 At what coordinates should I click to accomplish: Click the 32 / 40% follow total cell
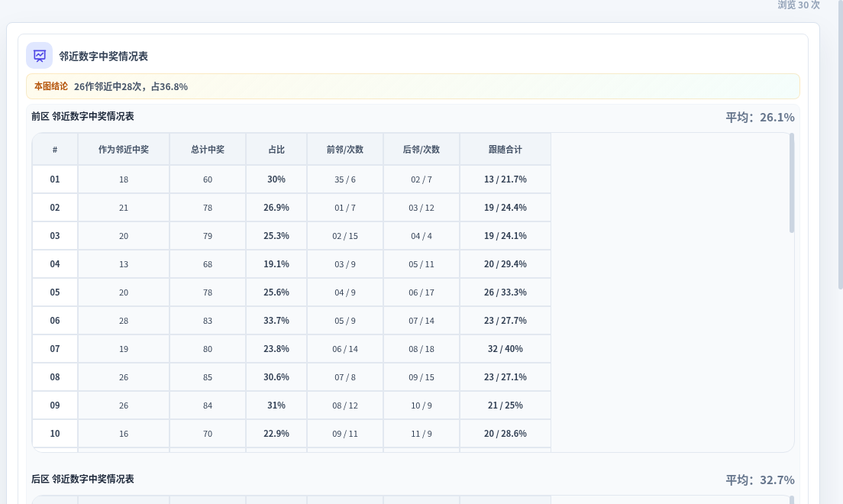coord(505,348)
